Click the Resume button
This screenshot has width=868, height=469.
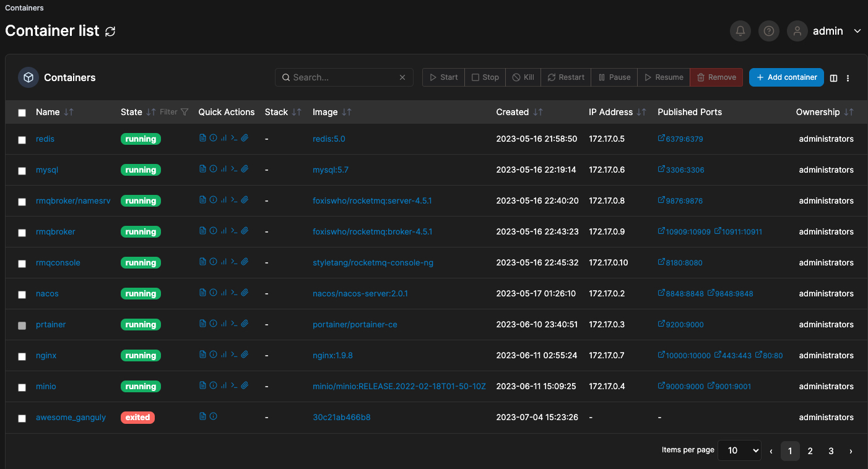[x=663, y=77]
